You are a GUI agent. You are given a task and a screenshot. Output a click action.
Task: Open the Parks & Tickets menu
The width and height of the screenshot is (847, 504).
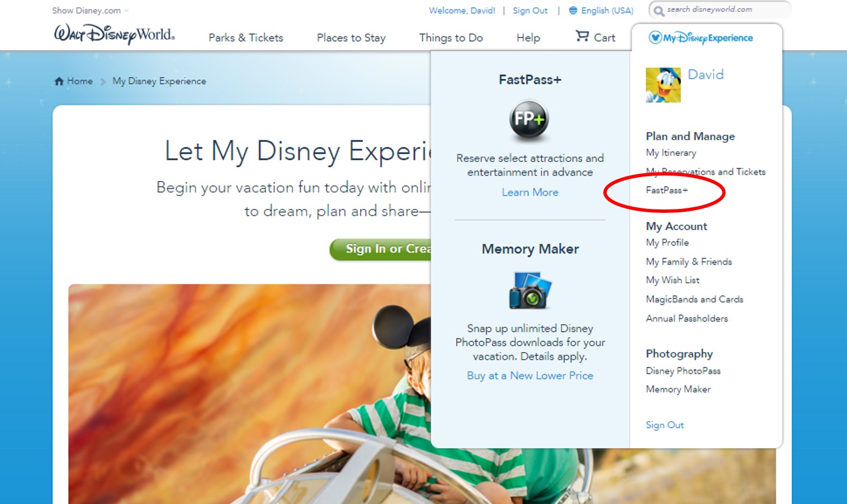coord(246,37)
